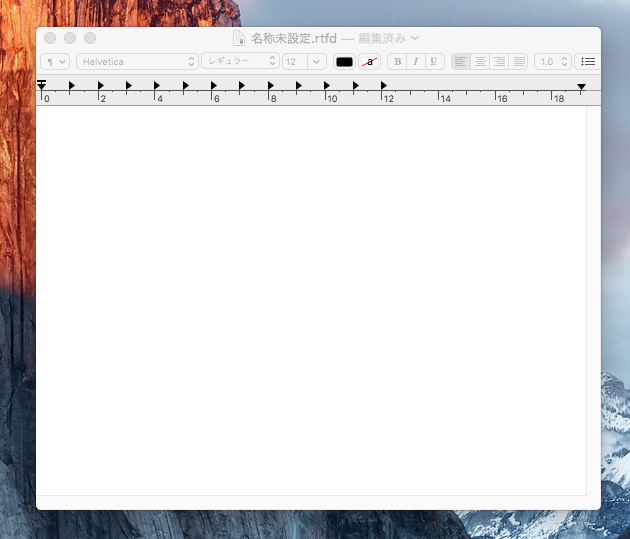Image resolution: width=630 pixels, height=539 pixels.
Task: Click the document icon in title bar
Action: coord(239,38)
